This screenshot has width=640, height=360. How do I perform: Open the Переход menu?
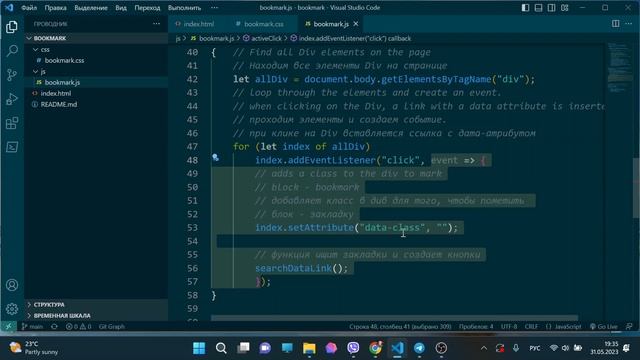point(147,8)
